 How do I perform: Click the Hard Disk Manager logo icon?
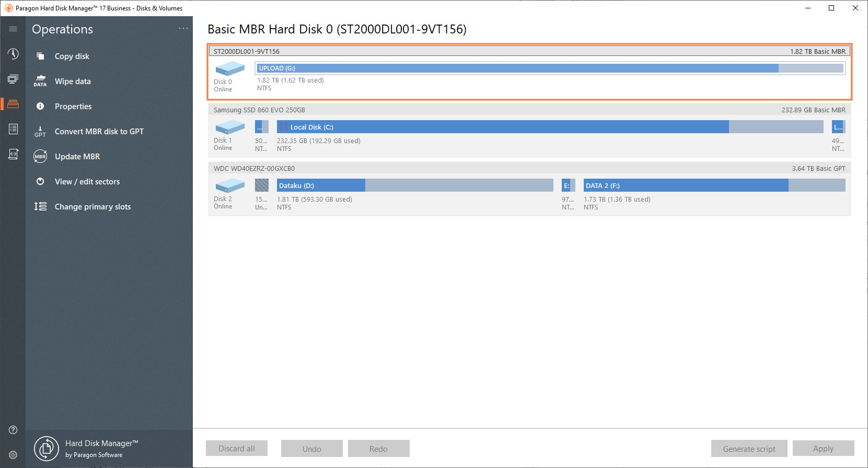click(x=47, y=449)
